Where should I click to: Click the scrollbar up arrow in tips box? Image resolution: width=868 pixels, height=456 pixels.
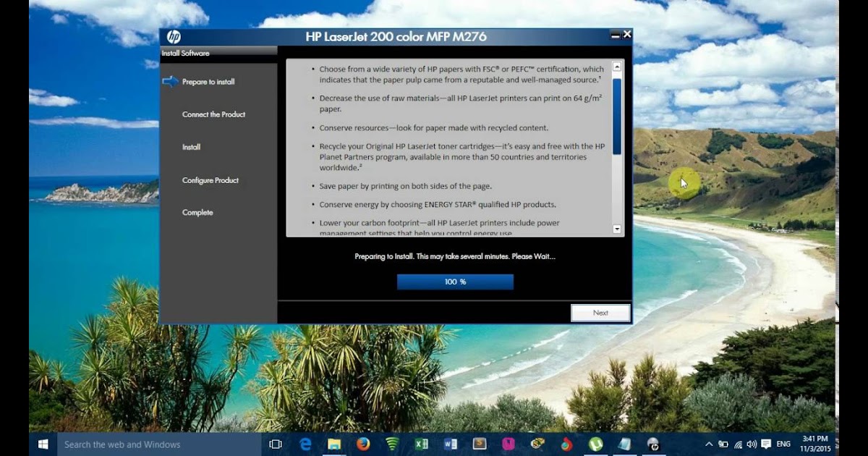(x=617, y=66)
